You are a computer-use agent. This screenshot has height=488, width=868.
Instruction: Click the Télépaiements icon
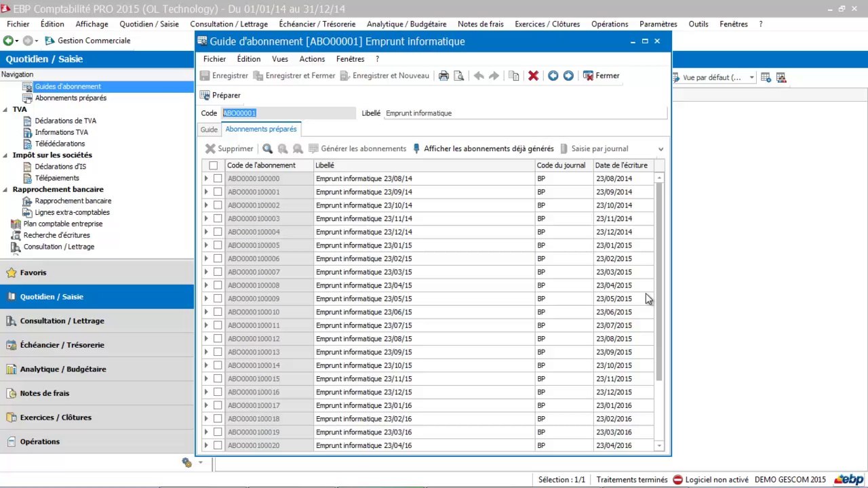tap(28, 178)
